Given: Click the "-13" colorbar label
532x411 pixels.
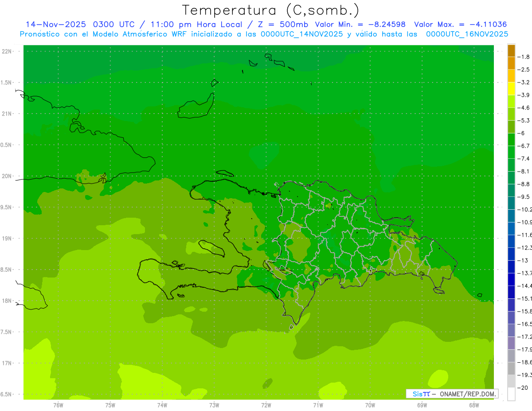Looking at the screenshot, I should click(522, 260).
